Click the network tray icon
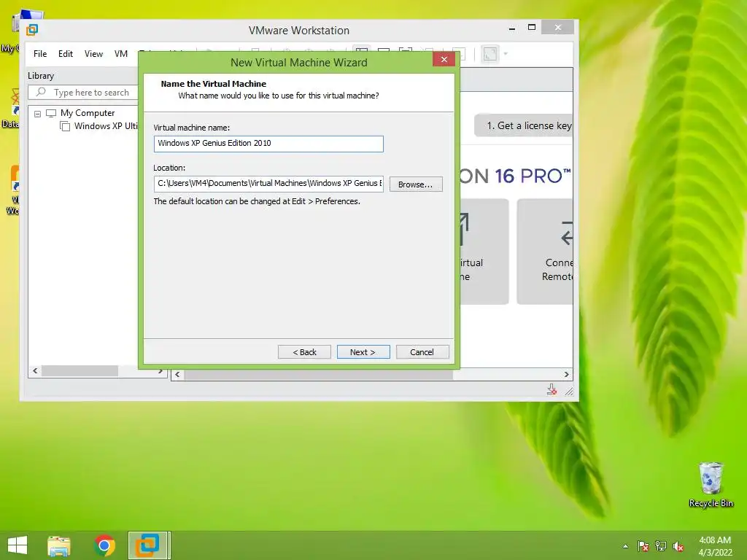Image resolution: width=747 pixels, height=560 pixels. (x=661, y=546)
